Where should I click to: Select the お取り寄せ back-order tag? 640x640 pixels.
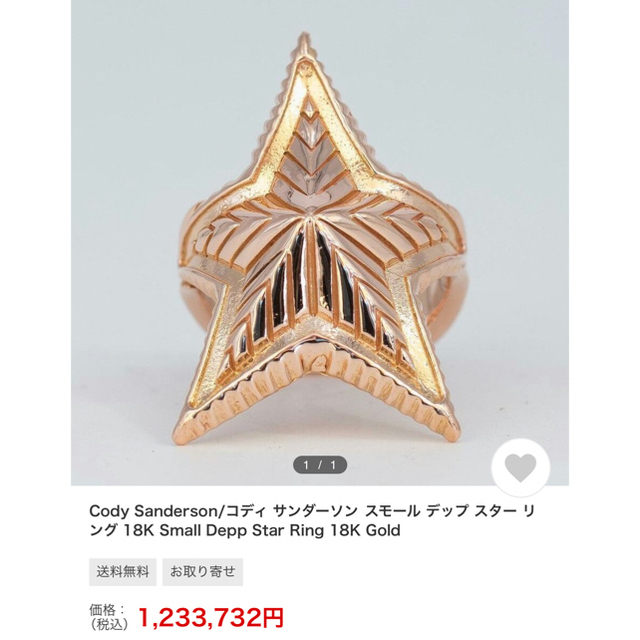(202, 571)
